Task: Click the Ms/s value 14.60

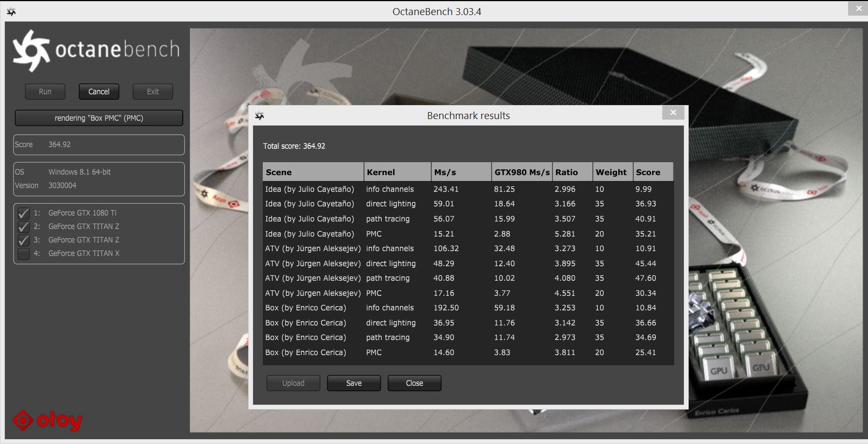Action: click(x=444, y=352)
